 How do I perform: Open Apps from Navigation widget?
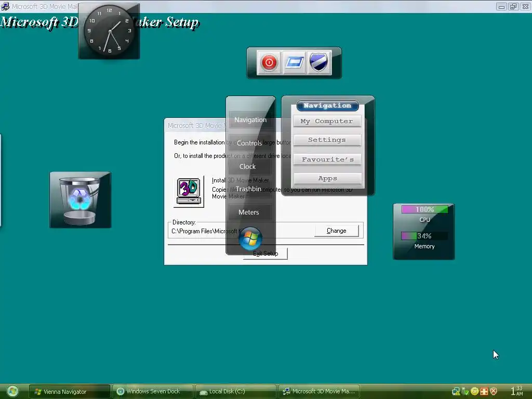pos(327,179)
